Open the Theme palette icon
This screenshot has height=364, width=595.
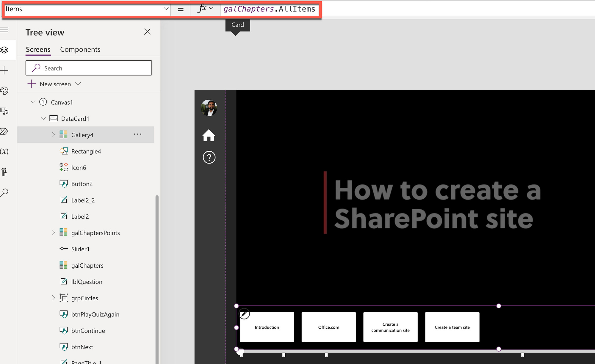pos(4,91)
